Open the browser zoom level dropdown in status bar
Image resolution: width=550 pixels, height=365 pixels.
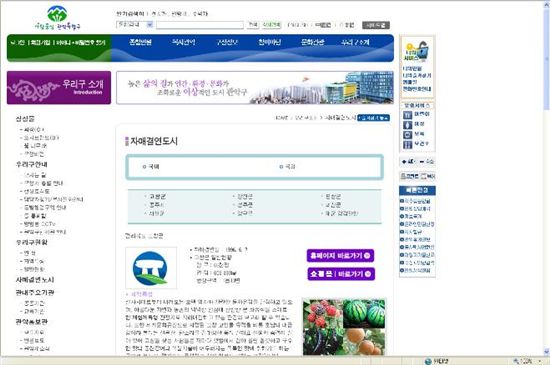539,361
